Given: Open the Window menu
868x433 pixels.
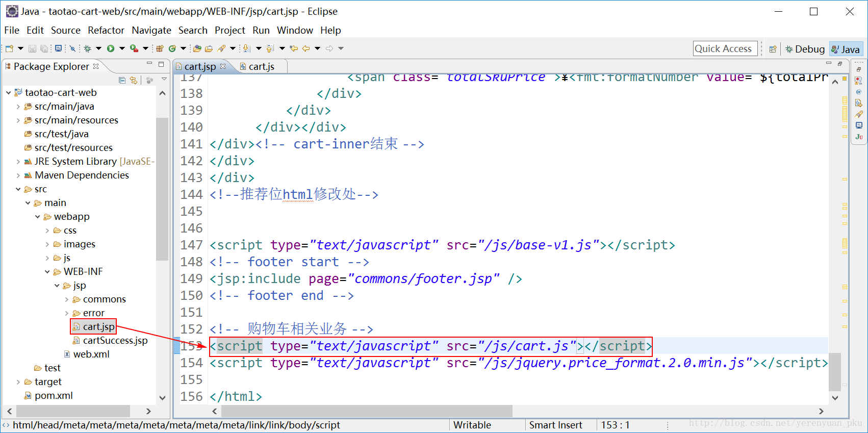Looking at the screenshot, I should coord(295,31).
